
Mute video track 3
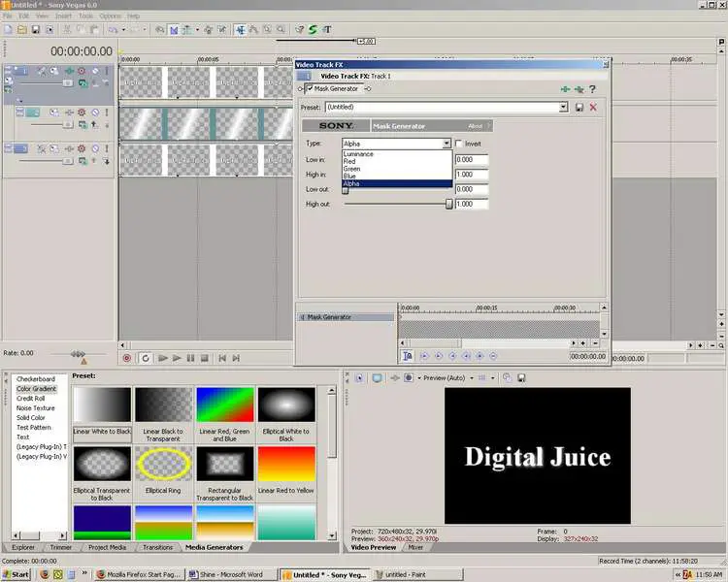pos(95,148)
